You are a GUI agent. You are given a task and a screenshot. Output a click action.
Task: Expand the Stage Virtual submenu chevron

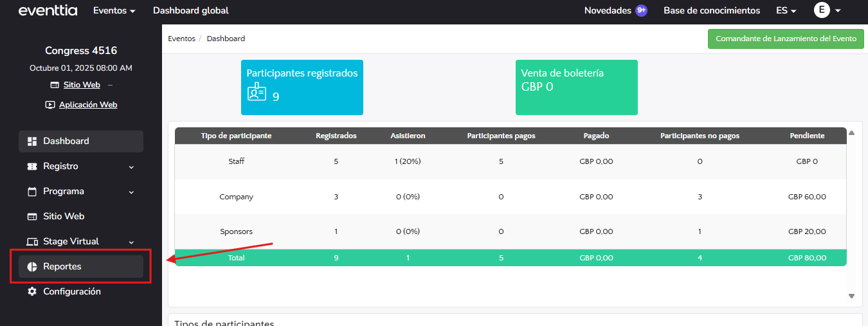131,242
